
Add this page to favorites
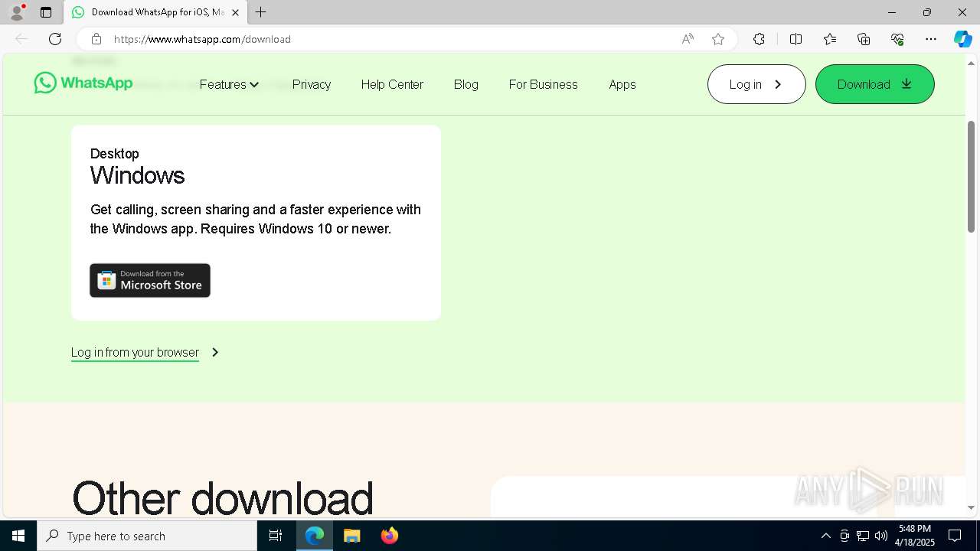(x=718, y=39)
